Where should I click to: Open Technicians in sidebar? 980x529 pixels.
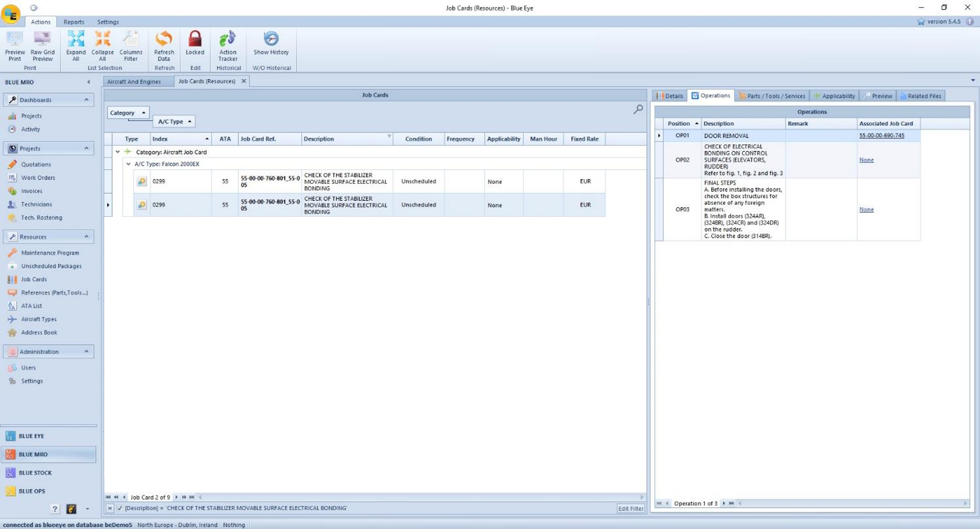[37, 204]
